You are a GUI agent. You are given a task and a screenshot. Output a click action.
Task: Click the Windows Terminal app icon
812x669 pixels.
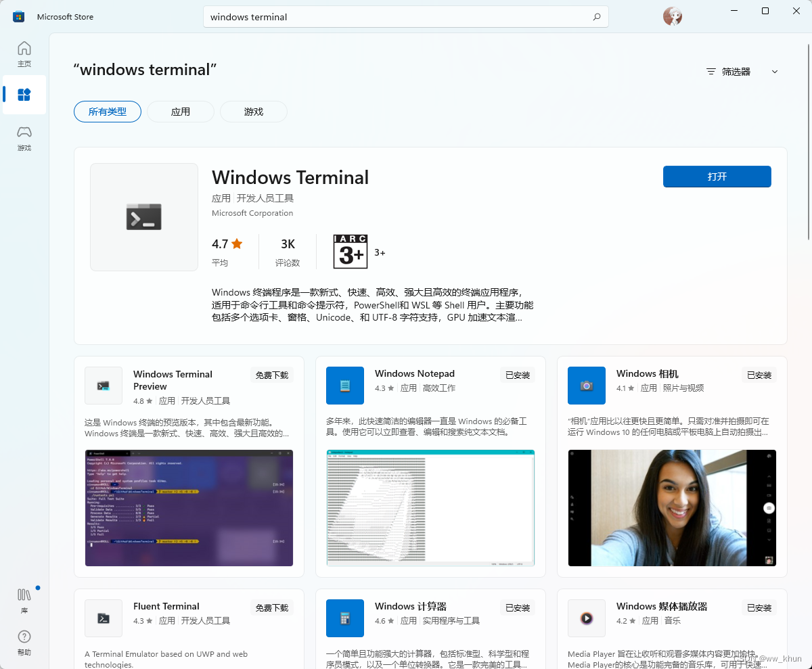(144, 217)
